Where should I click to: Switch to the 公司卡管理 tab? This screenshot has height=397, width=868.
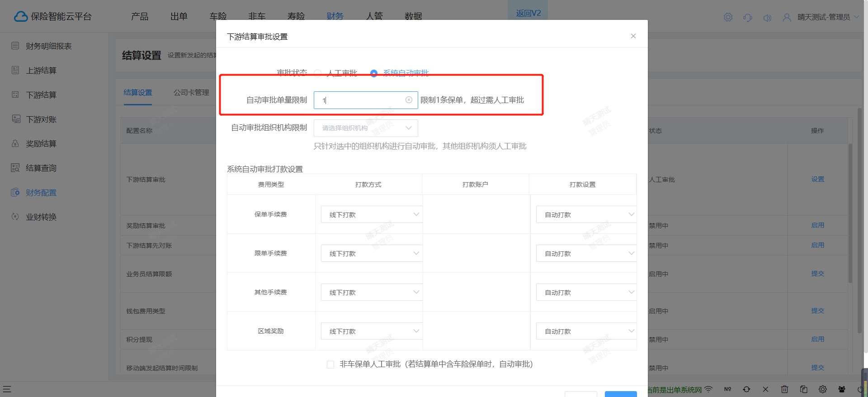click(191, 93)
